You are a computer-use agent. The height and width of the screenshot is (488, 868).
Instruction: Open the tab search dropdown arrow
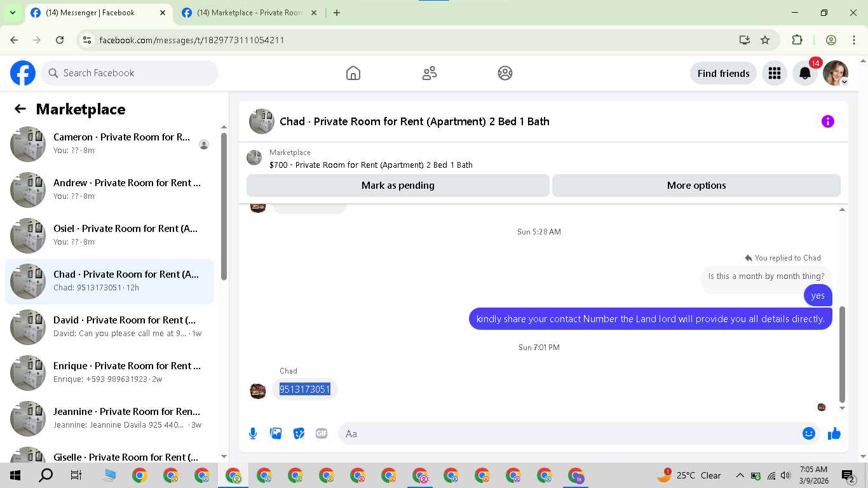click(12, 13)
